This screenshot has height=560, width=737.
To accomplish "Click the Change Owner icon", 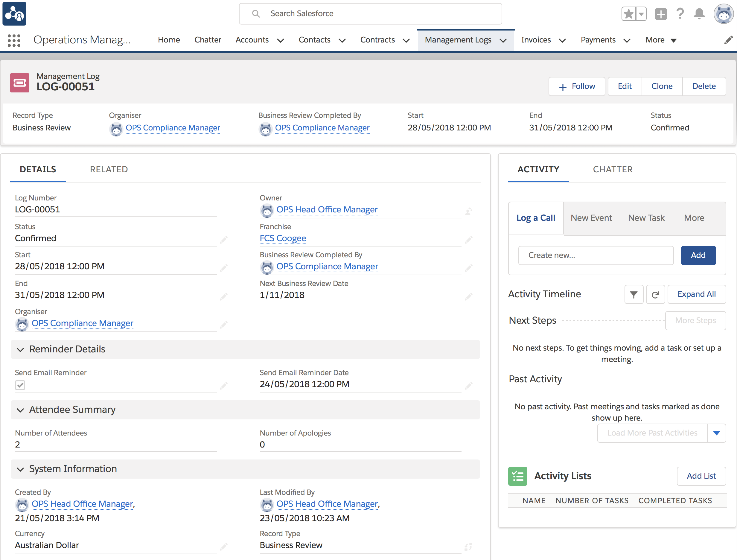I will [468, 211].
